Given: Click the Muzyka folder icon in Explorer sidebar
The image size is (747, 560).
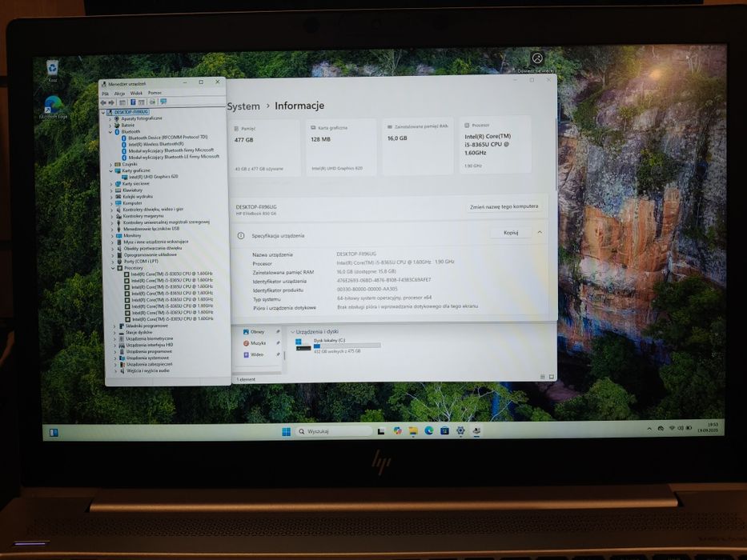Looking at the screenshot, I should click(x=246, y=343).
